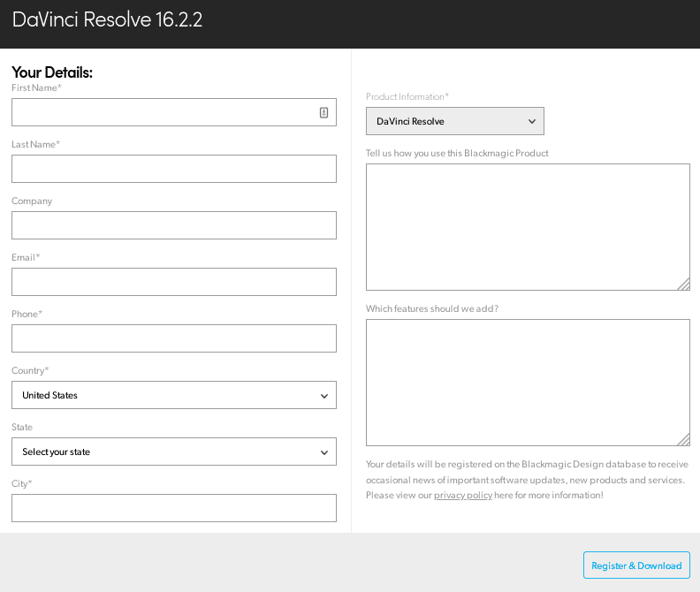Click the Your Details: heading
This screenshot has height=592, width=700.
(x=52, y=72)
